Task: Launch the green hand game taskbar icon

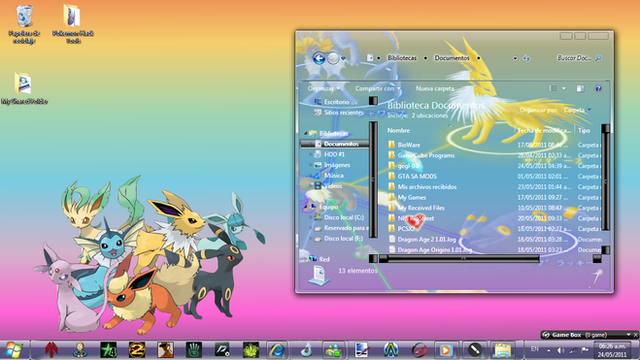Action: (194, 350)
